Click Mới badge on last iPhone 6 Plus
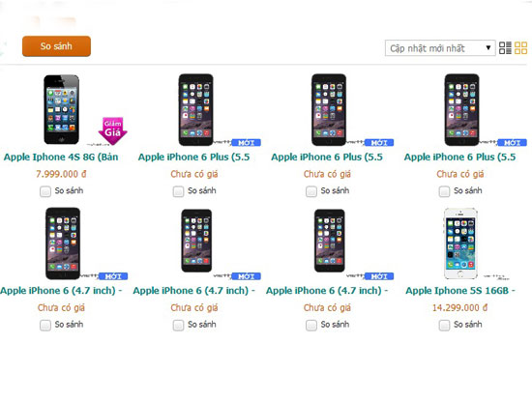This screenshot has width=532, height=401. (x=513, y=143)
